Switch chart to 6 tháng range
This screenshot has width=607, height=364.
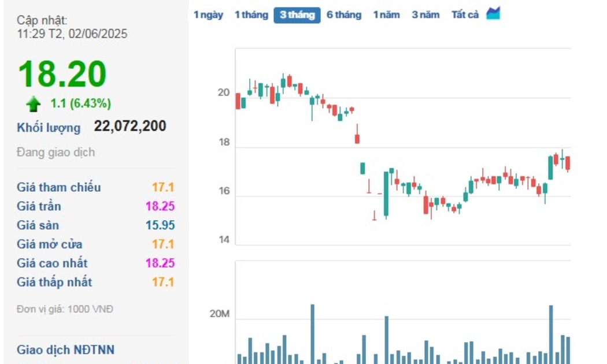343,15
